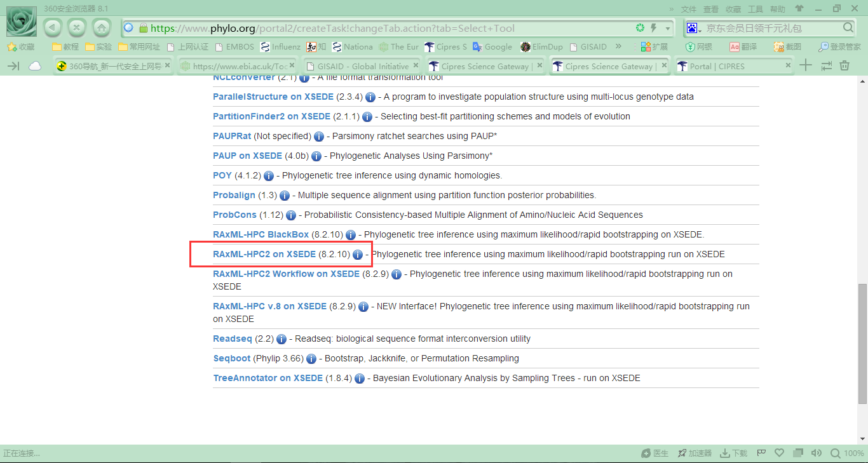868x463 pixels.
Task: Open the PartitionFinder2 on XSEDE tool
Action: (271, 116)
